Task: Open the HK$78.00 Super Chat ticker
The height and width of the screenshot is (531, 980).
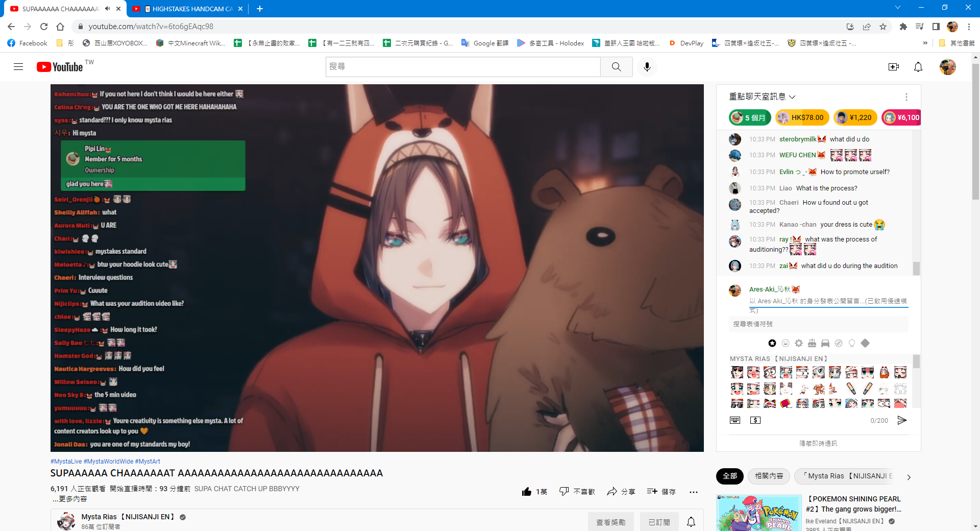Action: pos(802,117)
